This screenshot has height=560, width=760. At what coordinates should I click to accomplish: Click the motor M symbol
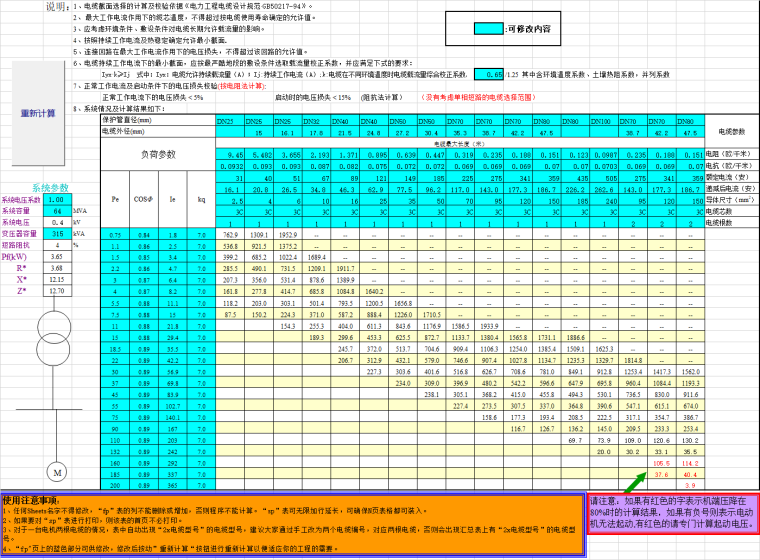[56, 471]
